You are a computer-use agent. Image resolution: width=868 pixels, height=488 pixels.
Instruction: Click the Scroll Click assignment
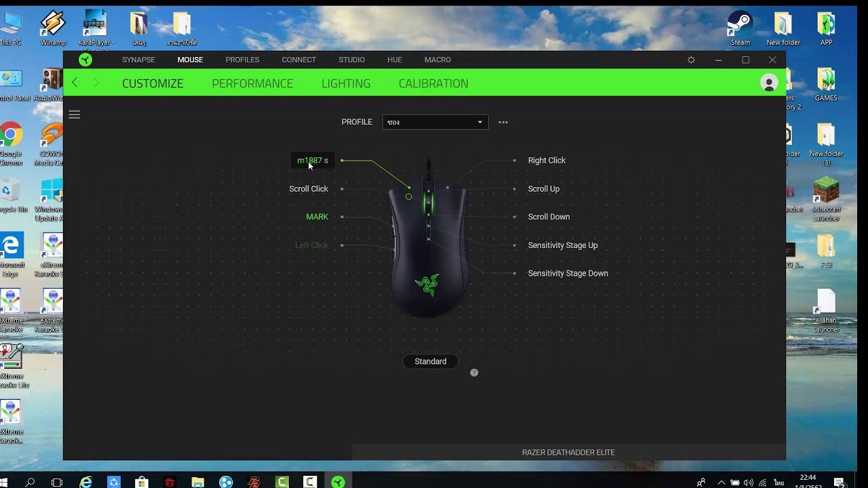point(309,188)
